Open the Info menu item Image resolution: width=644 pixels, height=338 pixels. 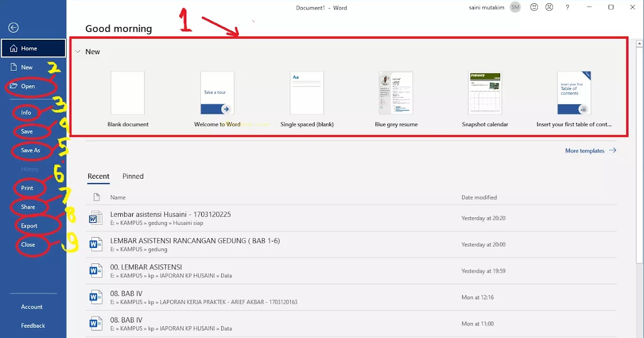pyautogui.click(x=26, y=113)
